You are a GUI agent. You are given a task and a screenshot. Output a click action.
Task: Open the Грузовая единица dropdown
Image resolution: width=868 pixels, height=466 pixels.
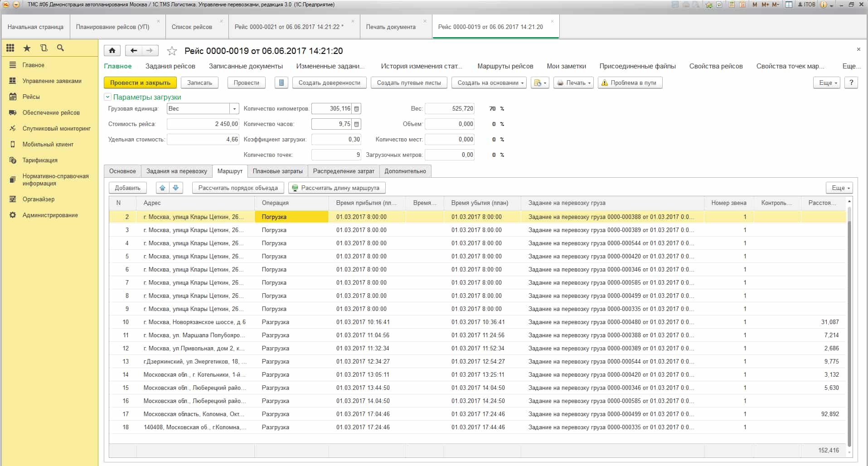pyautogui.click(x=234, y=109)
